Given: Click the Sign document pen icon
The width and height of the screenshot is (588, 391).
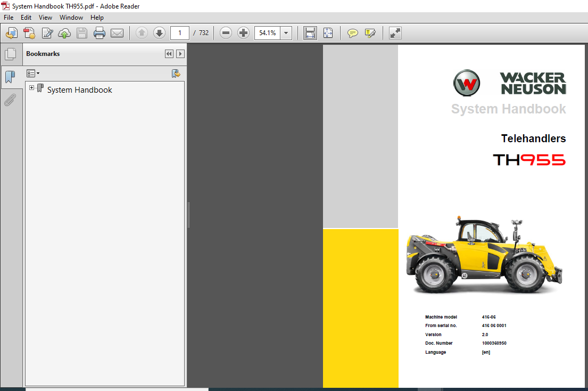Looking at the screenshot, I should 47,33.
